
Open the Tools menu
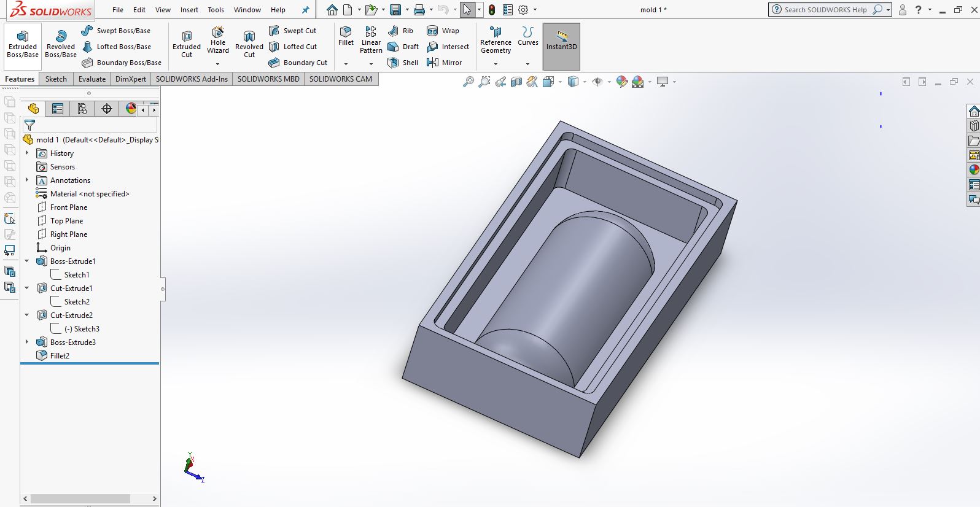[x=216, y=10]
